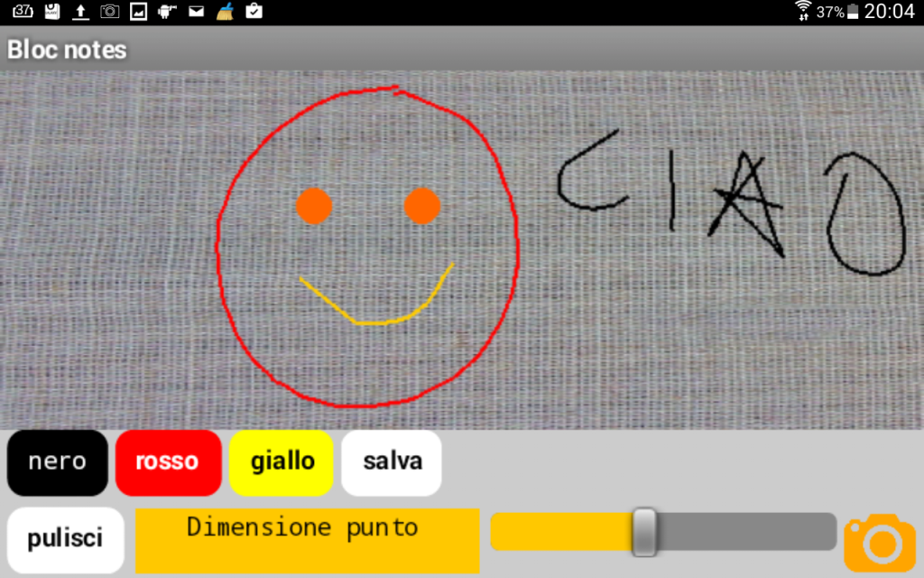The height and width of the screenshot is (578, 924).
Task: Tap the mail envelope notification icon
Action: coord(196,12)
